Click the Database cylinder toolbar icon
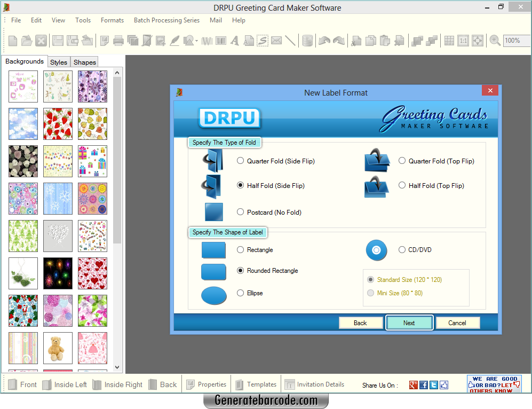 click(307, 41)
